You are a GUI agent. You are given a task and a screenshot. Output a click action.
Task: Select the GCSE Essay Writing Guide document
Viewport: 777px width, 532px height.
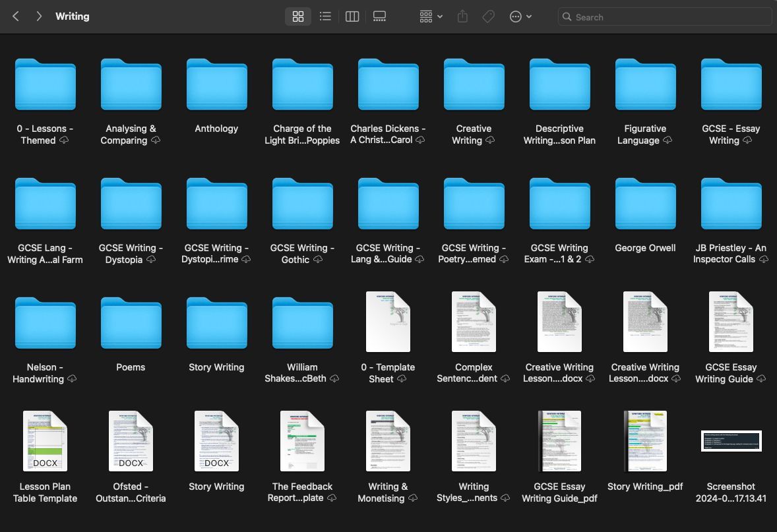click(x=731, y=322)
